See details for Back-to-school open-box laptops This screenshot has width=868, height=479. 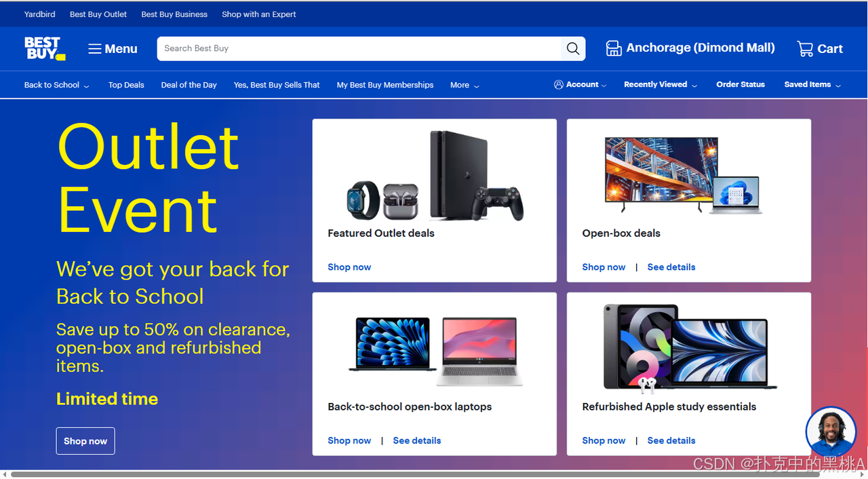[417, 441]
